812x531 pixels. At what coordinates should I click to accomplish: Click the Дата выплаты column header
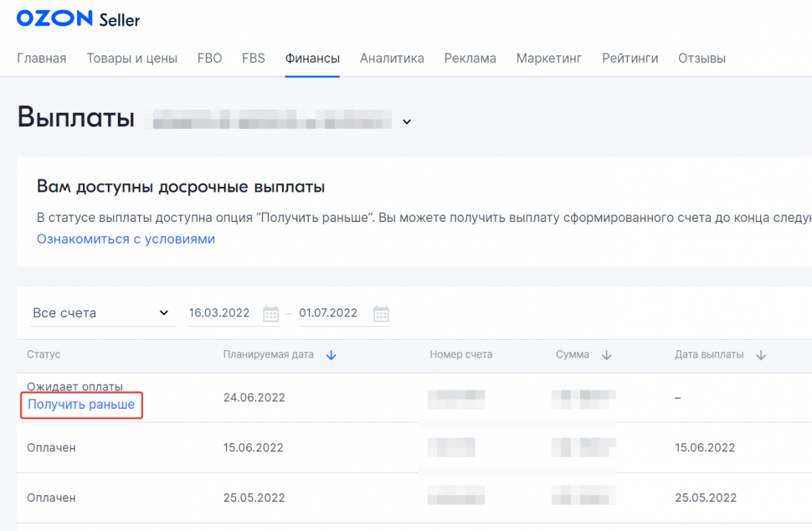[709, 354]
